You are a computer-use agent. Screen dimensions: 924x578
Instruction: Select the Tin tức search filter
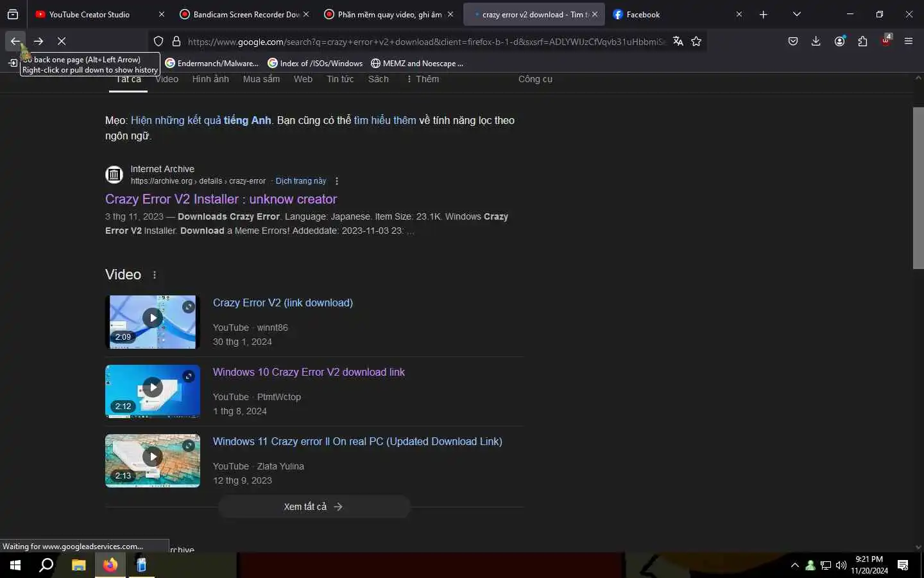[x=340, y=79]
